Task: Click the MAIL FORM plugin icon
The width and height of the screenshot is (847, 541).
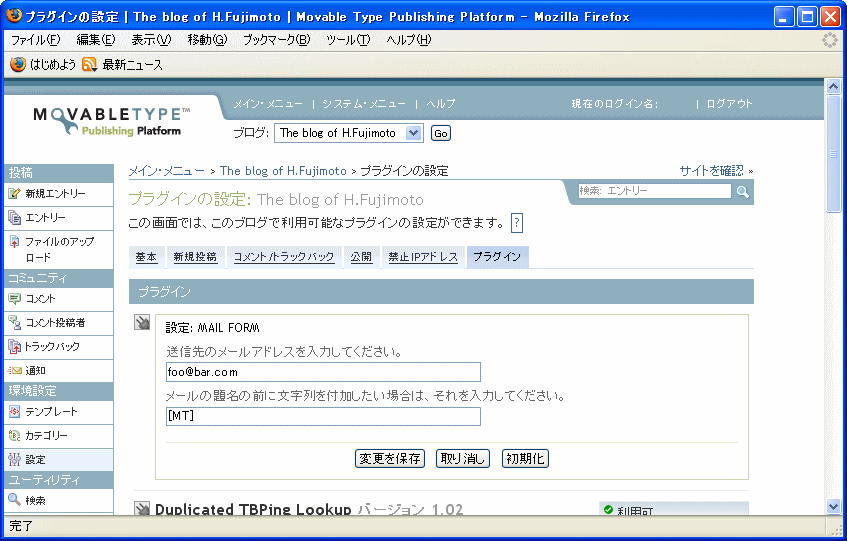Action: pyautogui.click(x=142, y=322)
